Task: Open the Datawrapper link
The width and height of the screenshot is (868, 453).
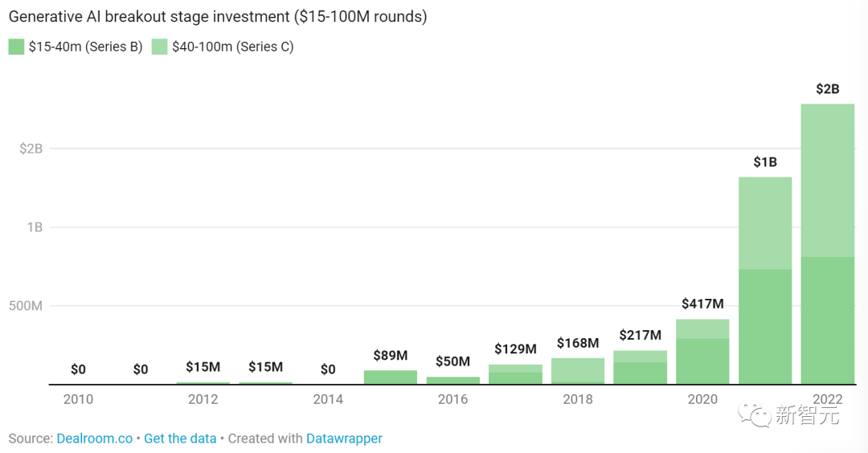Action: click(344, 439)
